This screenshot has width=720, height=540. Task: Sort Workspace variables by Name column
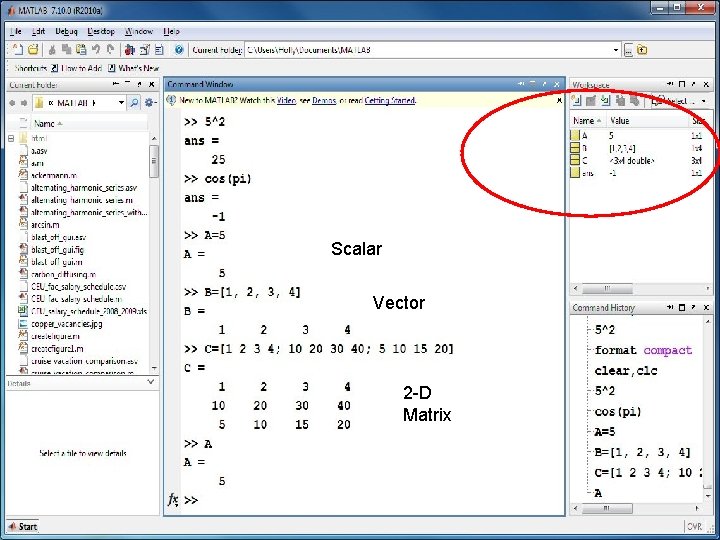(x=586, y=121)
